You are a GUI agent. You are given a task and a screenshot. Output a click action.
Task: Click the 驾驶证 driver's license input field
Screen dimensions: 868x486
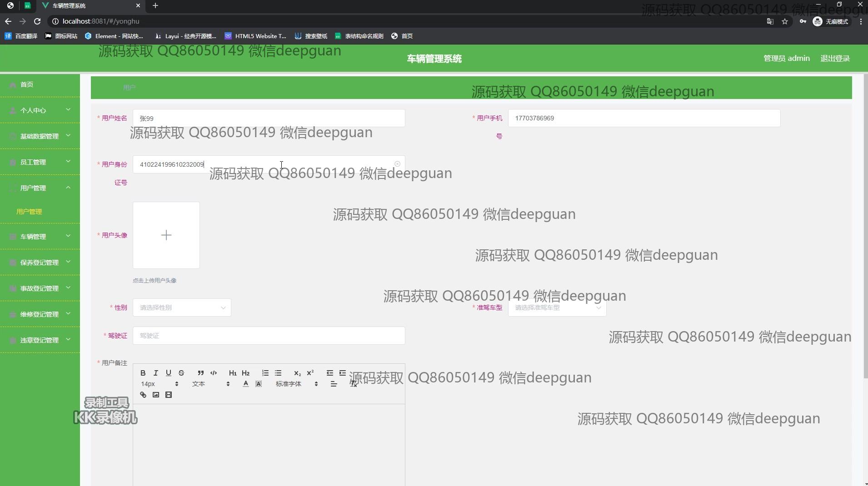click(x=269, y=336)
